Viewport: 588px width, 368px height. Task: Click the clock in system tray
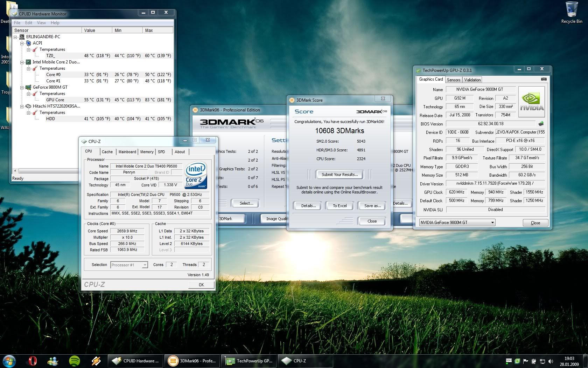569,361
